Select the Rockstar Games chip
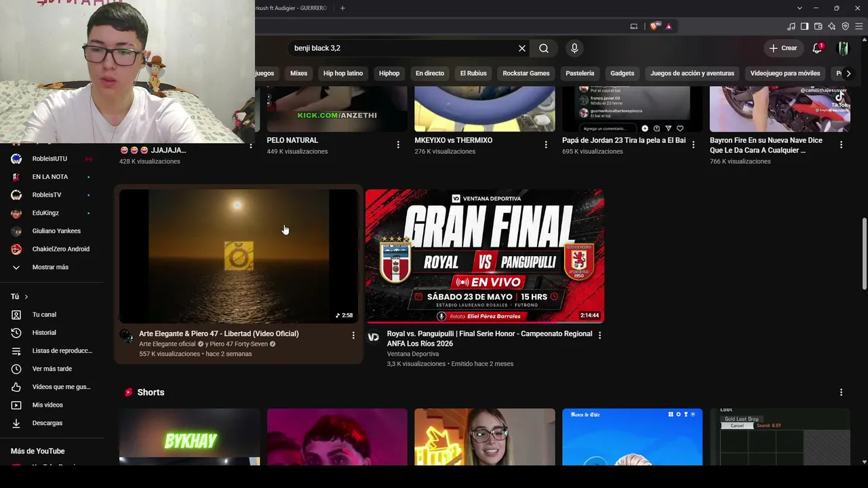This screenshot has width=868, height=488. click(526, 73)
